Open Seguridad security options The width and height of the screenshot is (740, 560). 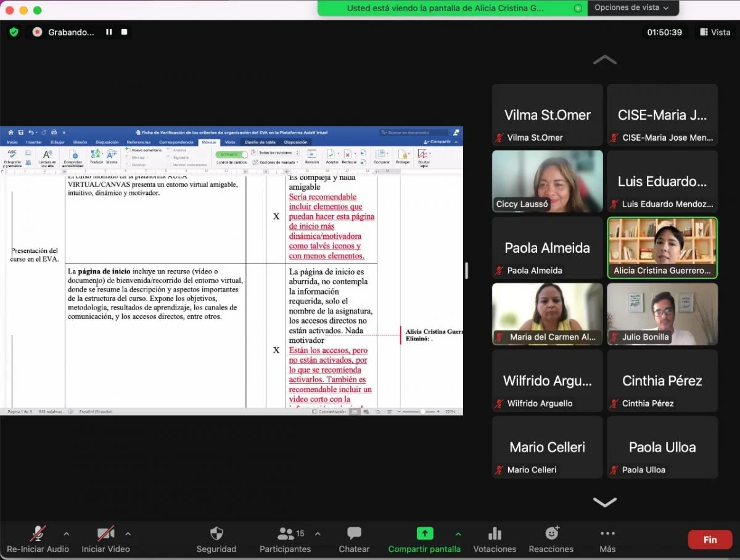point(216,540)
